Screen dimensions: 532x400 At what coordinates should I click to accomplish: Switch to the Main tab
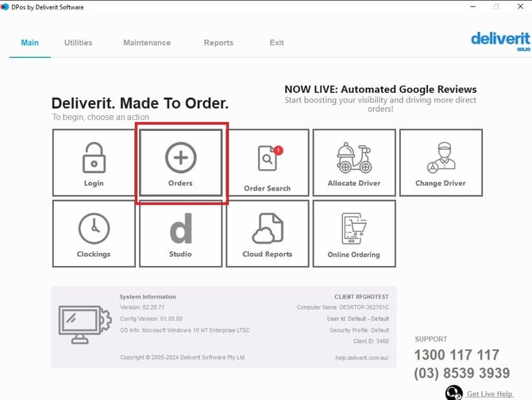tap(30, 43)
